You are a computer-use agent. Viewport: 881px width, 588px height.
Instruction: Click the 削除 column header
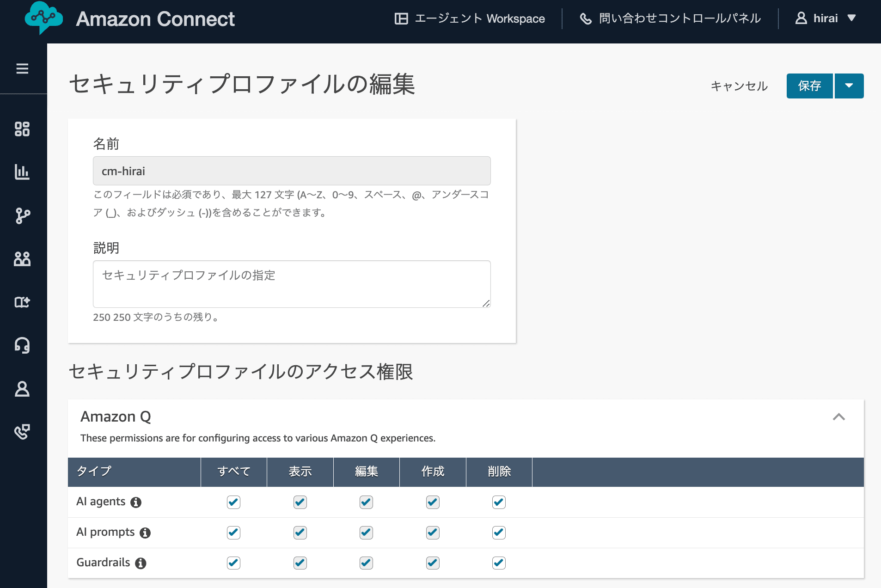(499, 472)
